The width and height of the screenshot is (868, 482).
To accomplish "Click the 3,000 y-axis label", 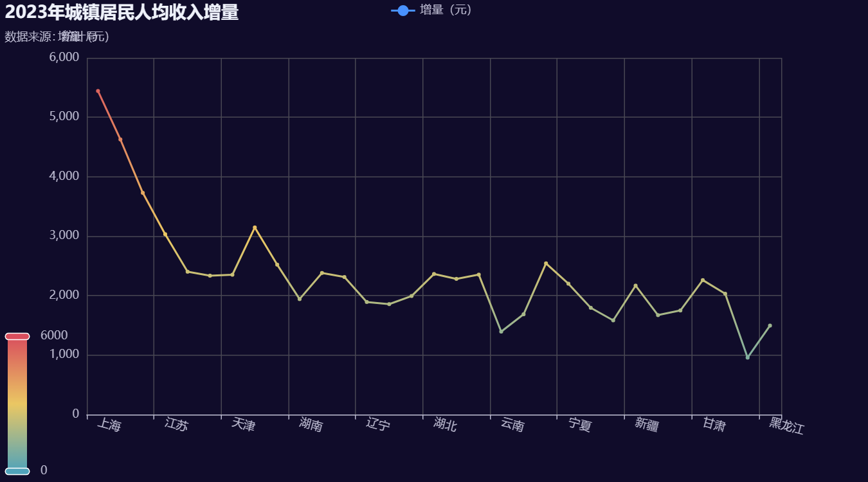I will [x=64, y=236].
